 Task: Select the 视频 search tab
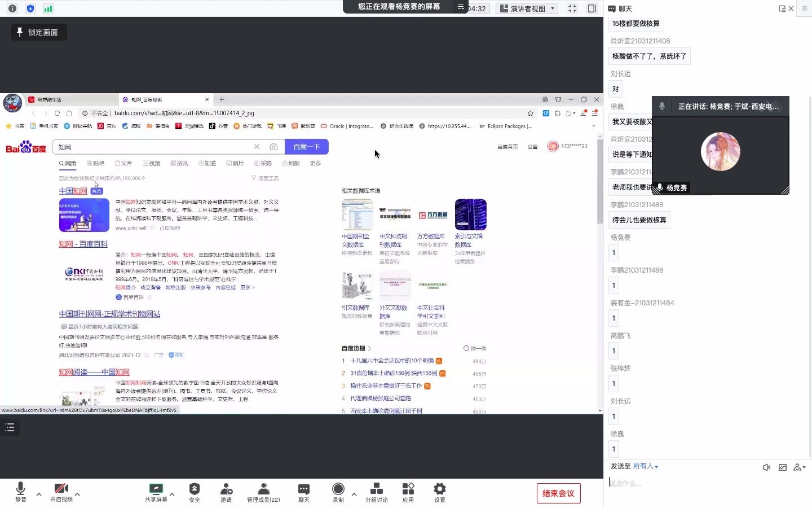(151, 163)
